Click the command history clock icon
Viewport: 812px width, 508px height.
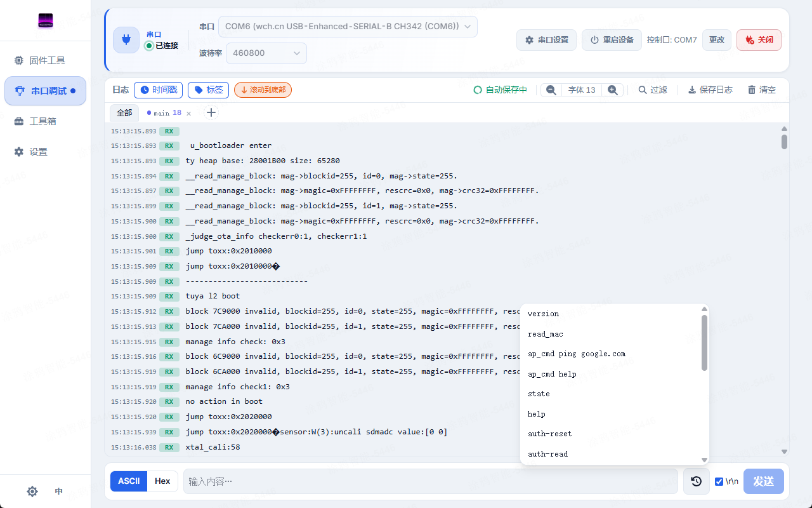pyautogui.click(x=696, y=481)
